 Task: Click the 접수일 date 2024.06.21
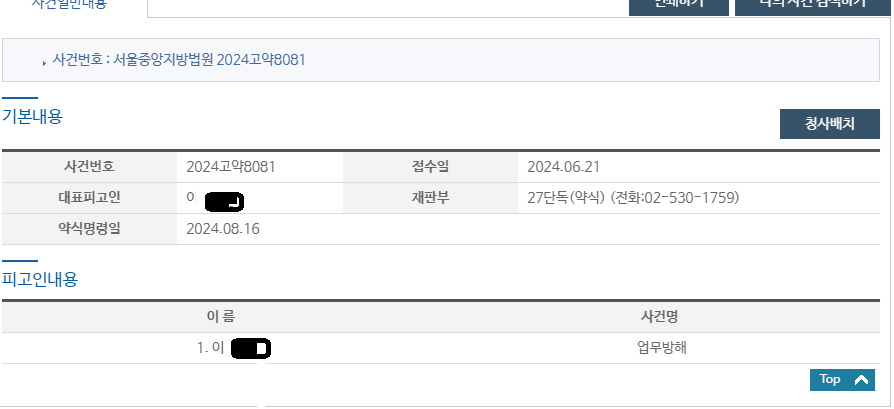pyautogui.click(x=563, y=167)
